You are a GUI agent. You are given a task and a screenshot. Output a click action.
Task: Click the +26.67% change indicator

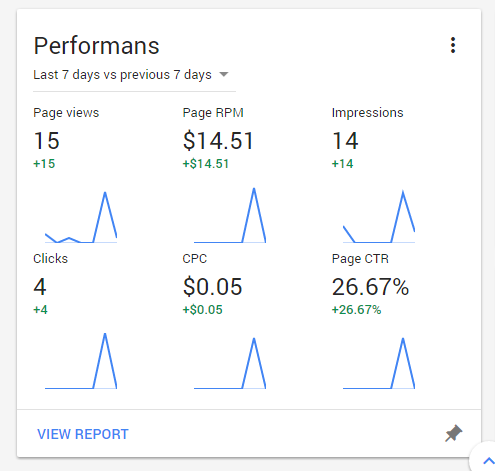356,310
